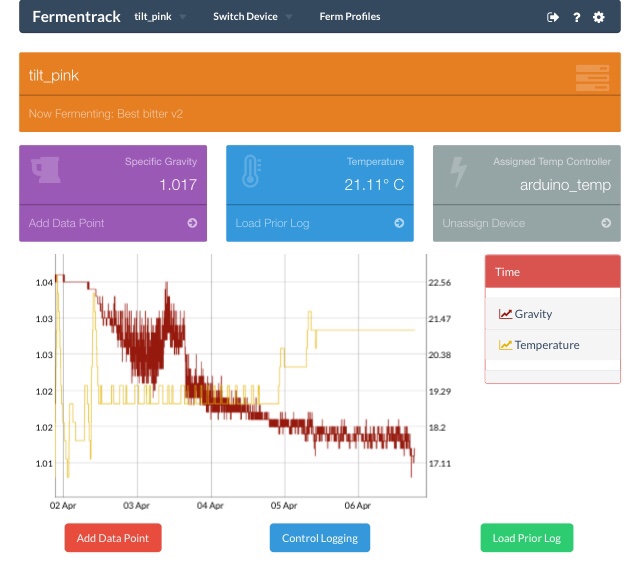Image resolution: width=640 pixels, height=587 pixels.
Task: Click the 20.38 label on the right temperature axis
Action: [x=440, y=355]
